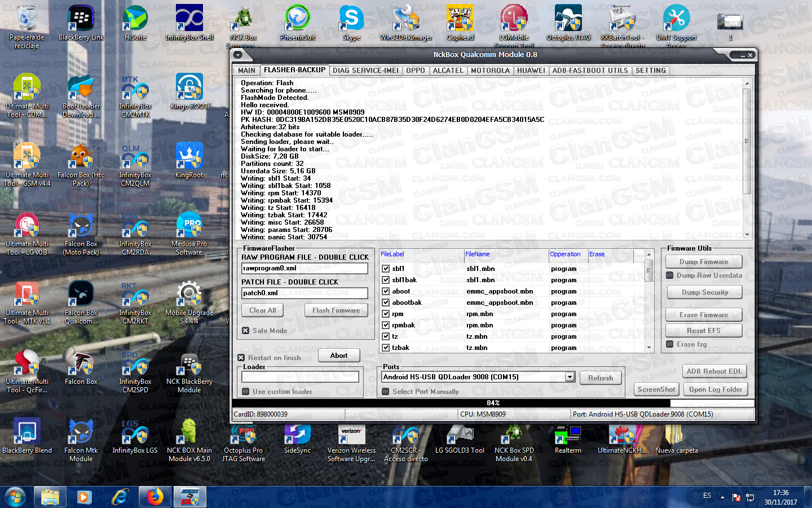Click the Abort button
This screenshot has height=508, width=812.
coord(339,356)
